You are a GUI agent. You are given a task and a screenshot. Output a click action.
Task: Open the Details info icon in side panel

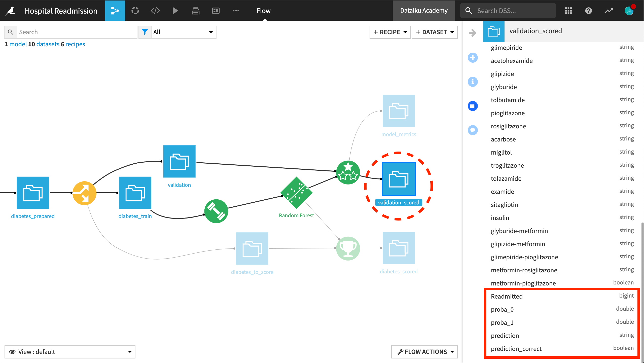(473, 82)
